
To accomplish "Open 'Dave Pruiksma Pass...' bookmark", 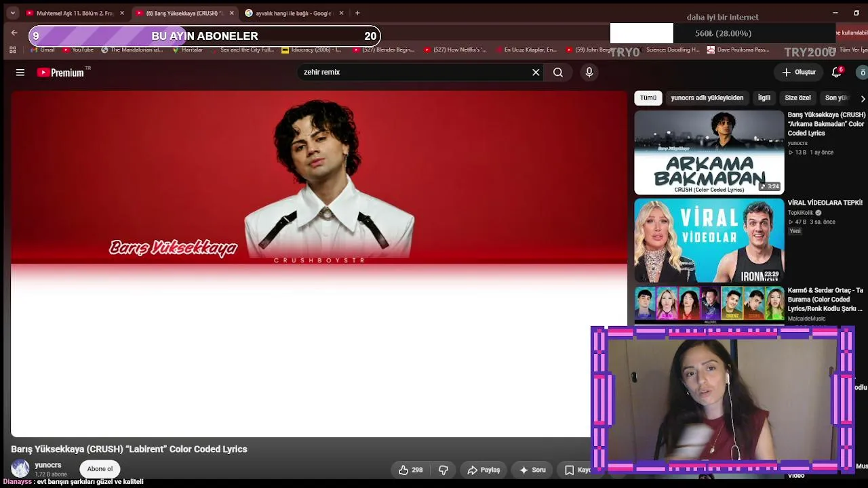I will 738,49.
